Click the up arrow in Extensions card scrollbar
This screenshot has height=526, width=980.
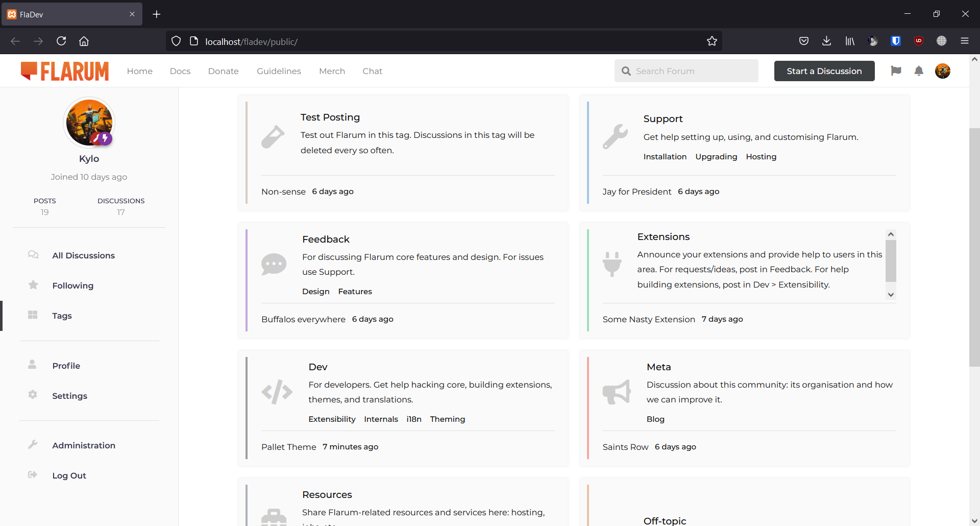coord(891,234)
